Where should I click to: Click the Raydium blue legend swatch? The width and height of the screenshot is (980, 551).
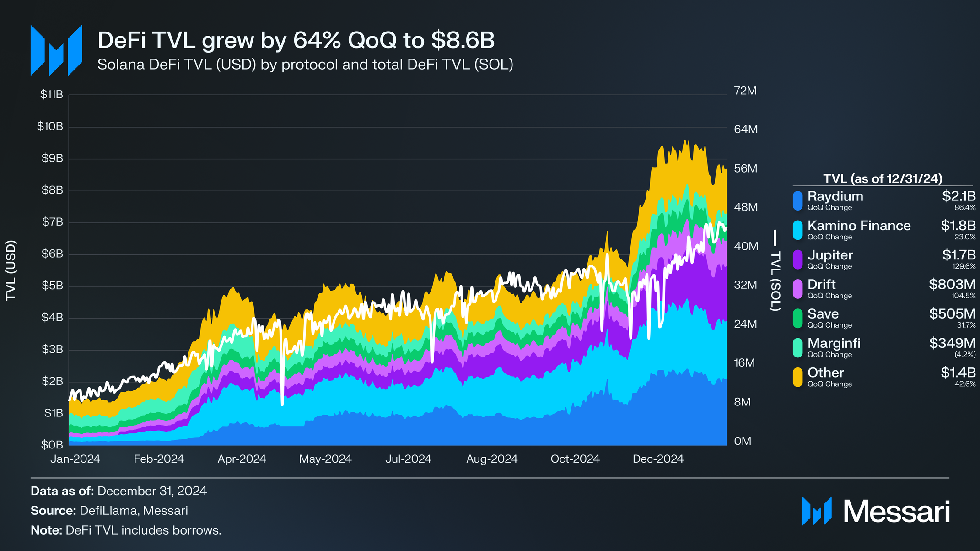click(797, 201)
